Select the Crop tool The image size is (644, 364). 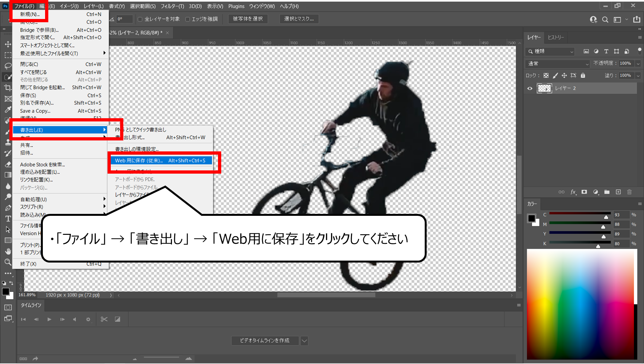[x=8, y=88]
